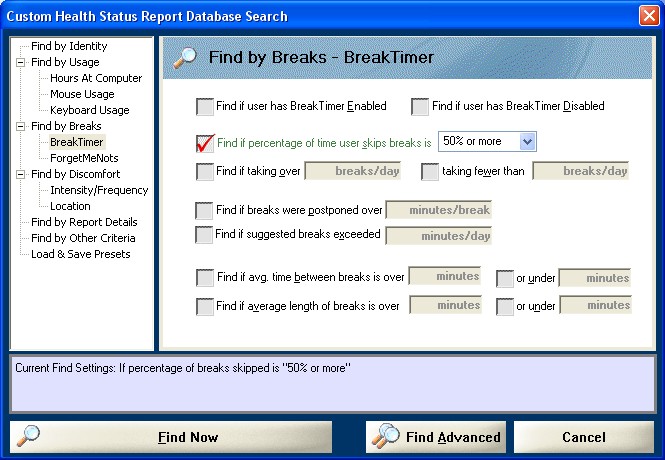This screenshot has width=665, height=460.
Task: Click the magnifier icon in Find by Breaks header
Action: (185, 58)
